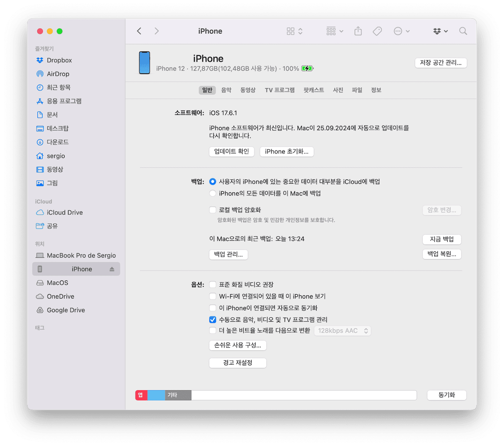Screen dimensions: 504x446
Task: Go forward with the toolbar forward arrow
Action: (x=157, y=31)
